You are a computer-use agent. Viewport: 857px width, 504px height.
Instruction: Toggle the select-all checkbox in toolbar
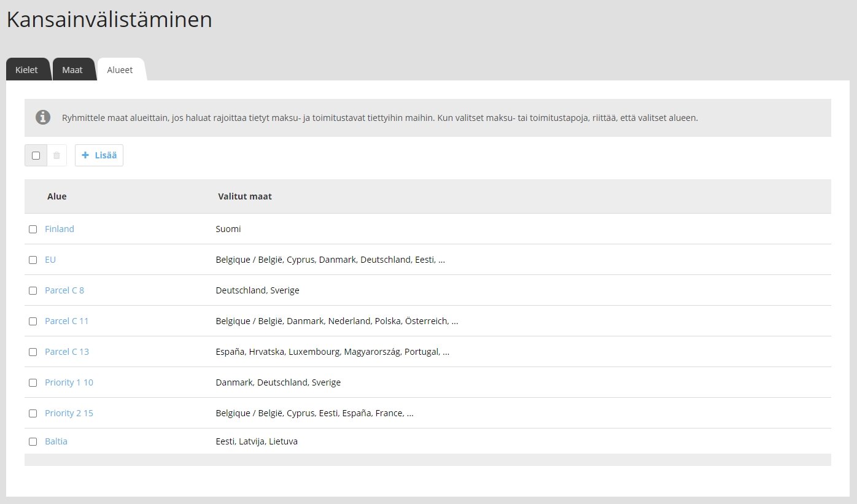[36, 155]
